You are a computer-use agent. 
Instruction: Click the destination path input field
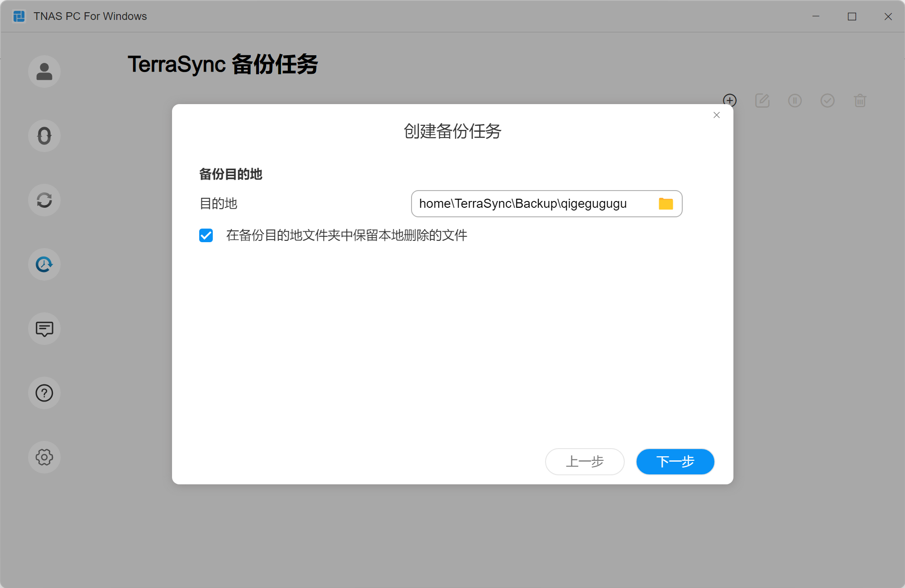click(546, 204)
